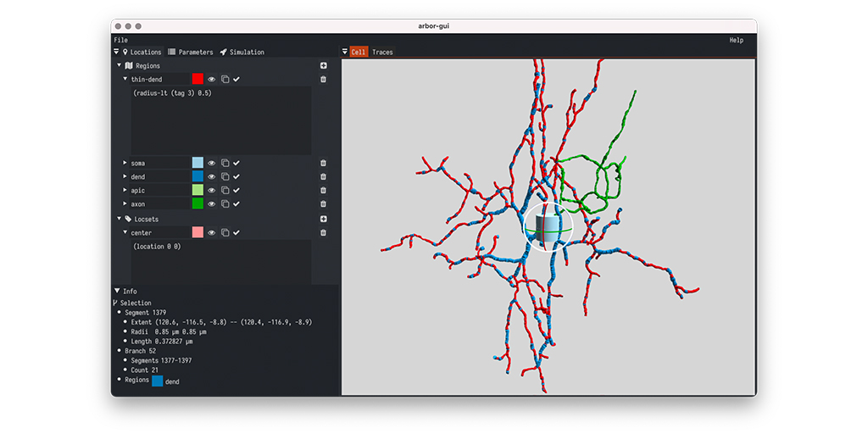Image resolution: width=868 pixels, height=434 pixels.
Task: Switch to the Parameters tab
Action: point(191,52)
